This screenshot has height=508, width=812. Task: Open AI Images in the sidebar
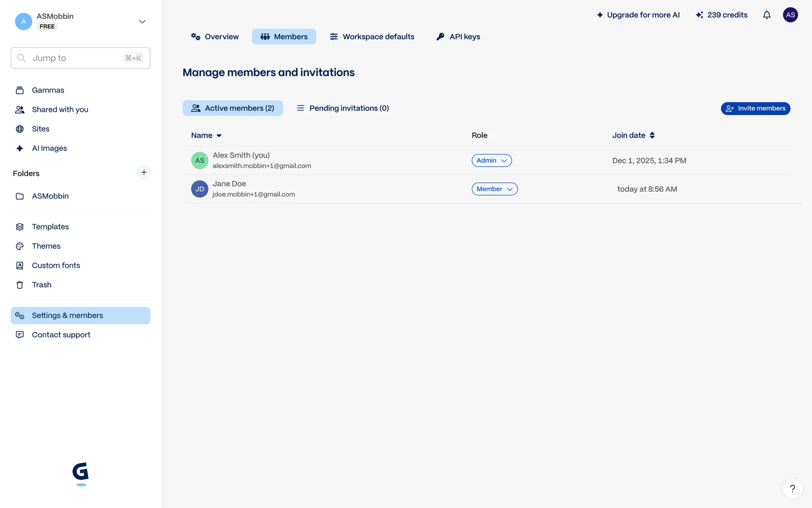[49, 148]
